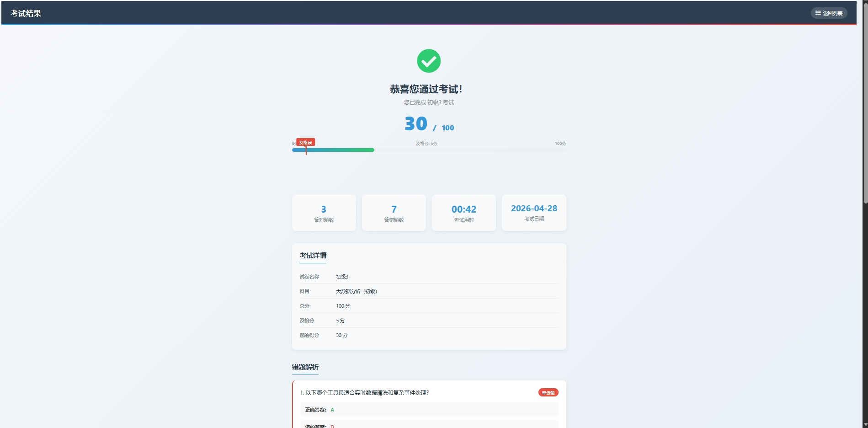Viewport: 868px width, 428px height.
Task: Click the 答对题数 statistic card showing 3
Action: (x=324, y=213)
